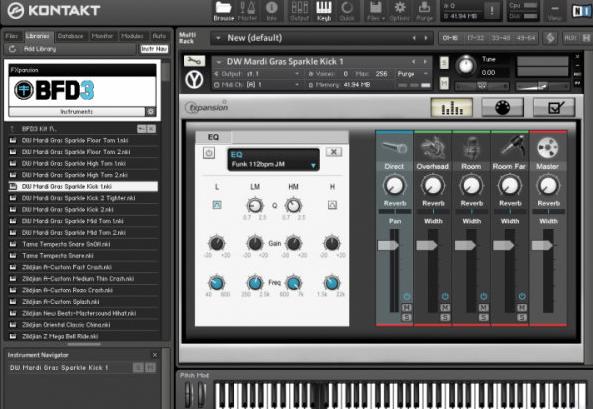Switch to the Modules tab
593x409 pixels.
132,36
